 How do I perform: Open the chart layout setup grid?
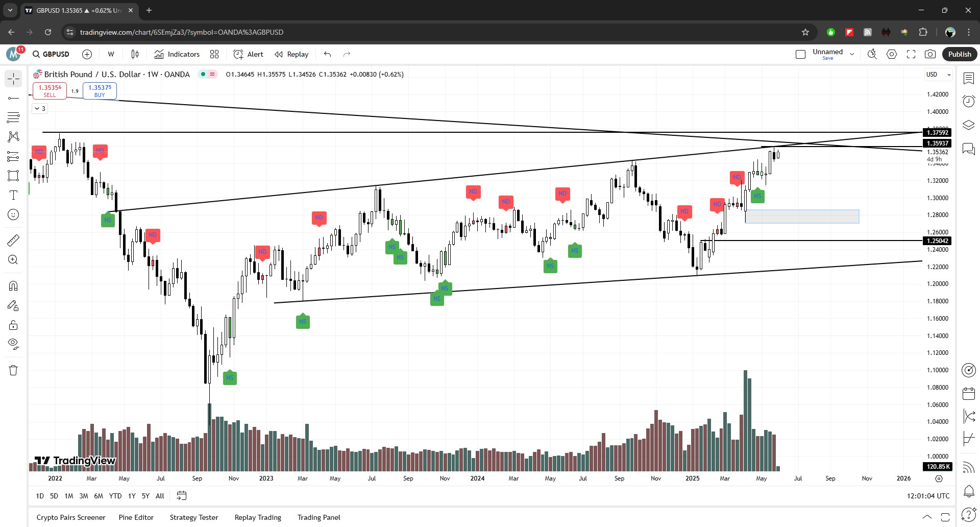tap(801, 54)
